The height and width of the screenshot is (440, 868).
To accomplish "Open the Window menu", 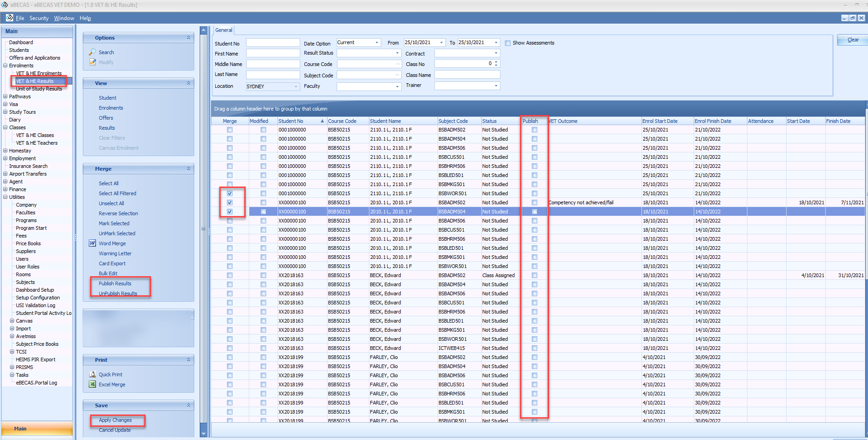I will [64, 18].
